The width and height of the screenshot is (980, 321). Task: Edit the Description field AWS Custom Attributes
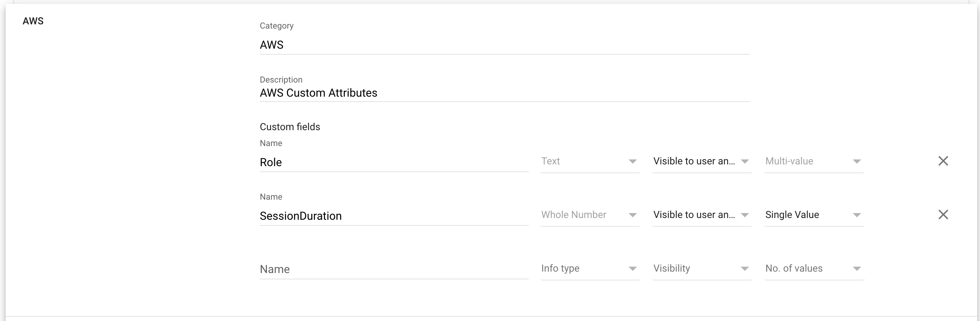504,92
